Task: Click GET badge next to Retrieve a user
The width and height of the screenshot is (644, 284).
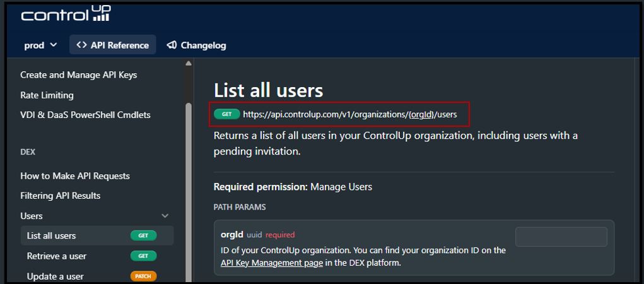Action: 143,256
